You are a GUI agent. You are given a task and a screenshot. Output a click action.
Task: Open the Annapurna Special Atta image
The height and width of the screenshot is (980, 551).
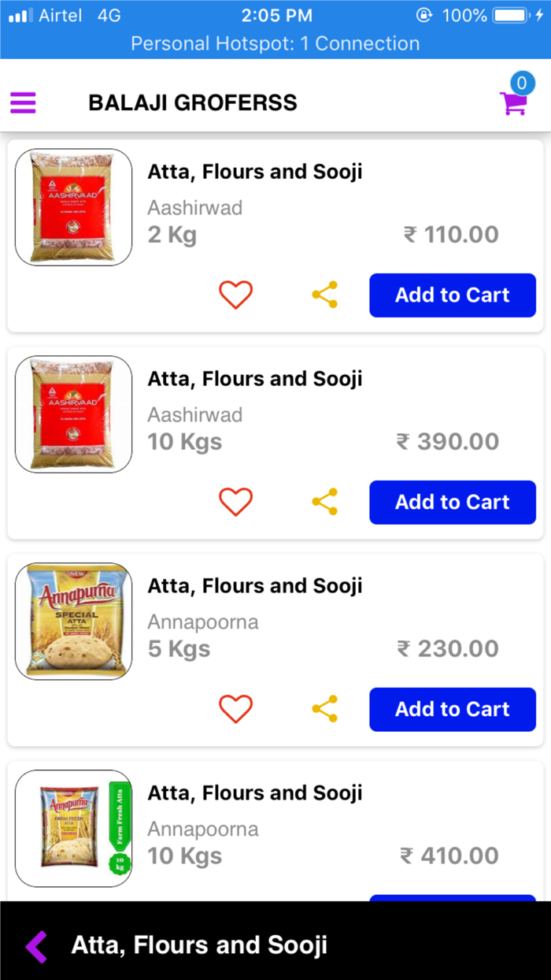point(73,622)
